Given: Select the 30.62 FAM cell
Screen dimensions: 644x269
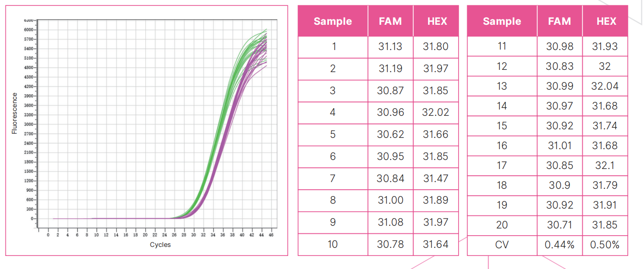Looking at the screenshot, I should click(x=390, y=134).
